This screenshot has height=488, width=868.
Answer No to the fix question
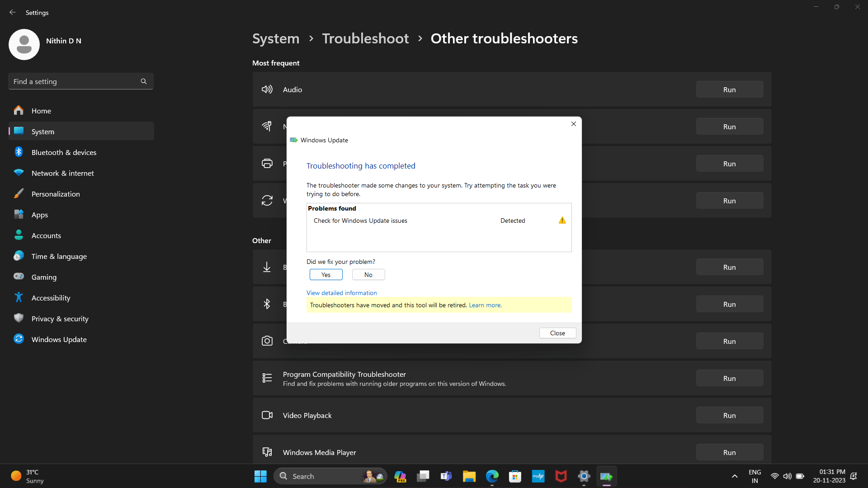click(x=368, y=275)
